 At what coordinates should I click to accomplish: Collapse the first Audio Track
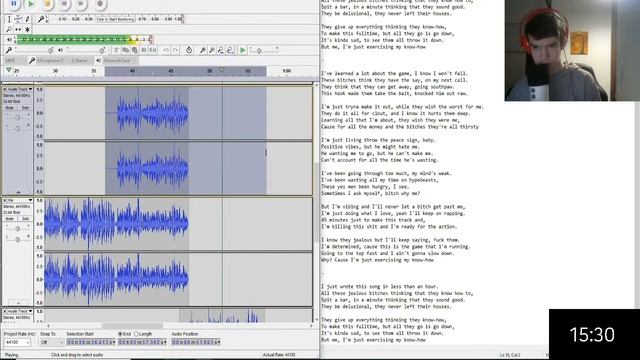point(18,191)
